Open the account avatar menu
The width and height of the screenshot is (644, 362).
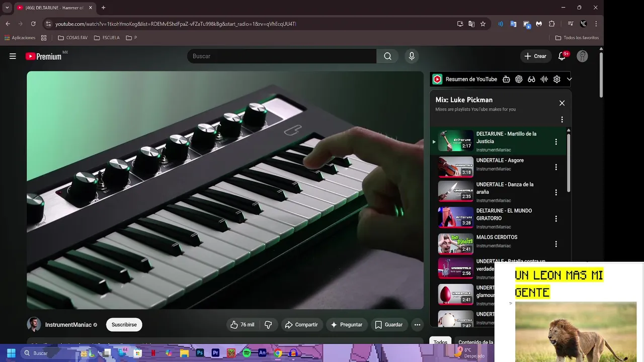(582, 56)
